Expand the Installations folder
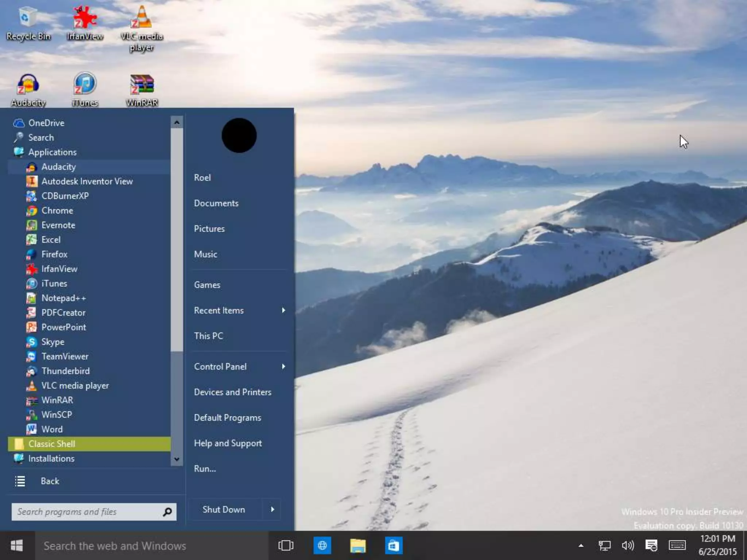The height and width of the screenshot is (560, 747). tap(89, 458)
